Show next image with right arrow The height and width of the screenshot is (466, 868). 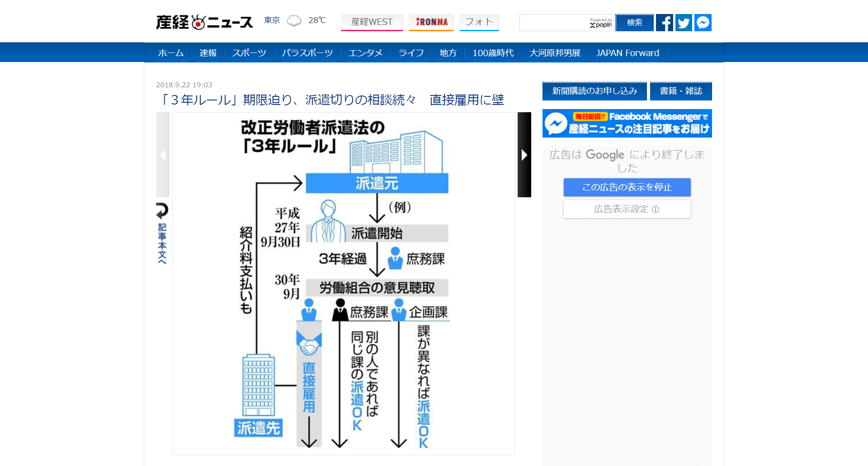(524, 155)
